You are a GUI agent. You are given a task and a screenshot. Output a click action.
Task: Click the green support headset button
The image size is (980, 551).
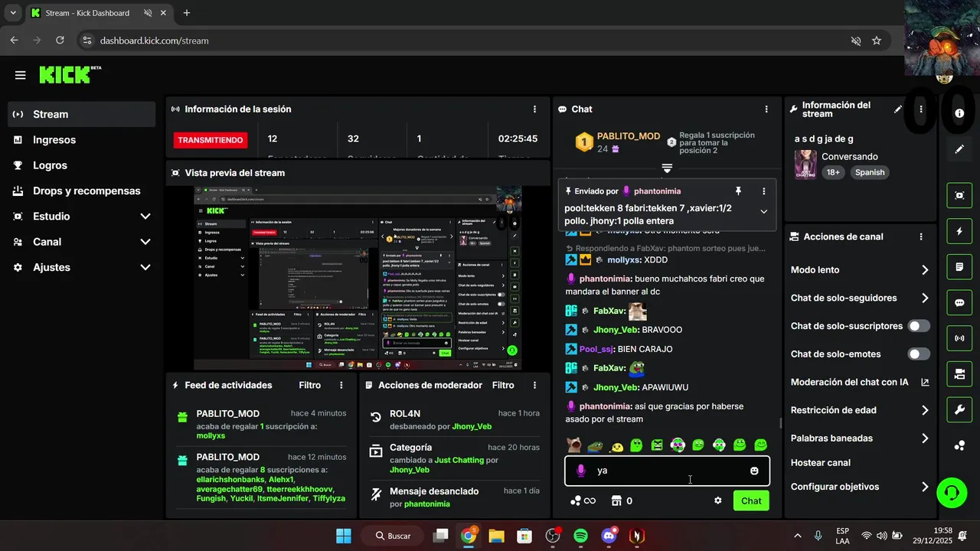click(x=952, y=492)
